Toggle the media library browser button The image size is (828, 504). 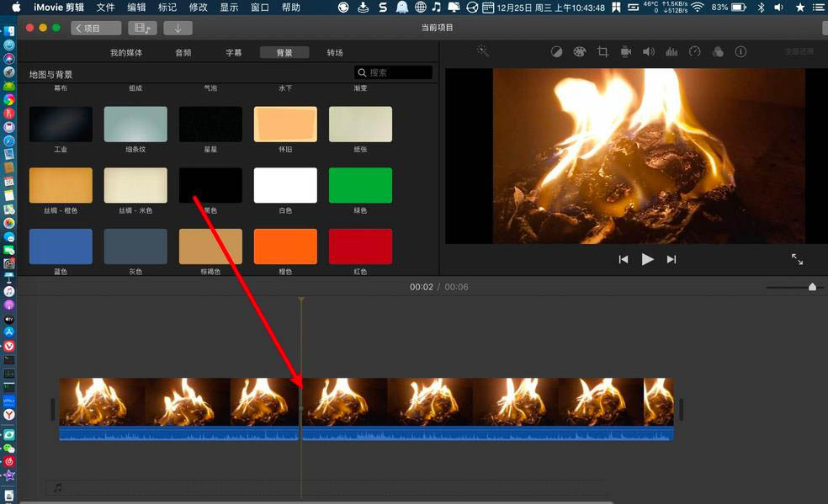coord(142,28)
